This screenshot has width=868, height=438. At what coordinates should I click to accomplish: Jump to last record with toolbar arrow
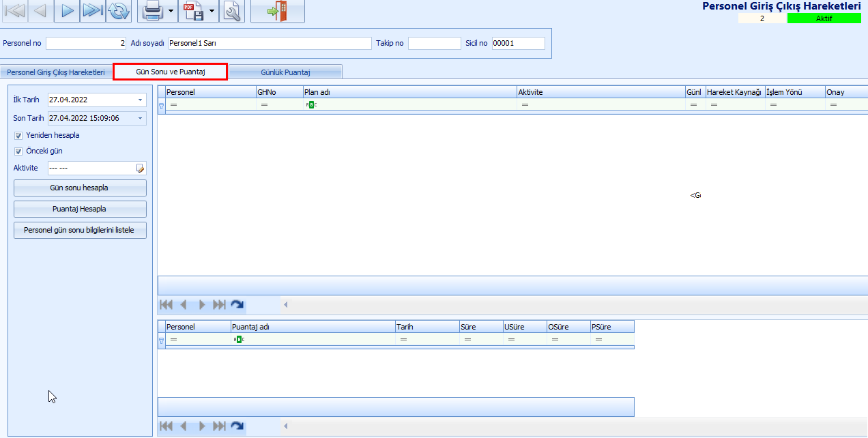pos(92,10)
